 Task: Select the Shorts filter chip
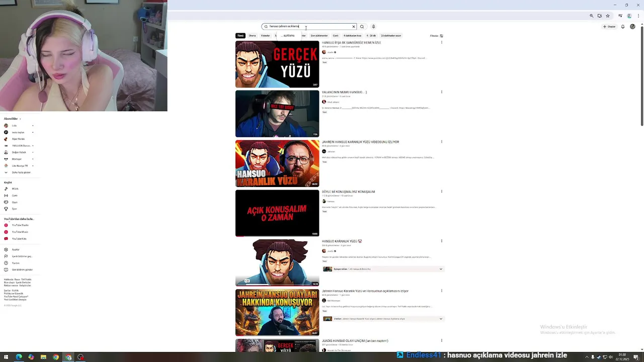[x=252, y=36]
